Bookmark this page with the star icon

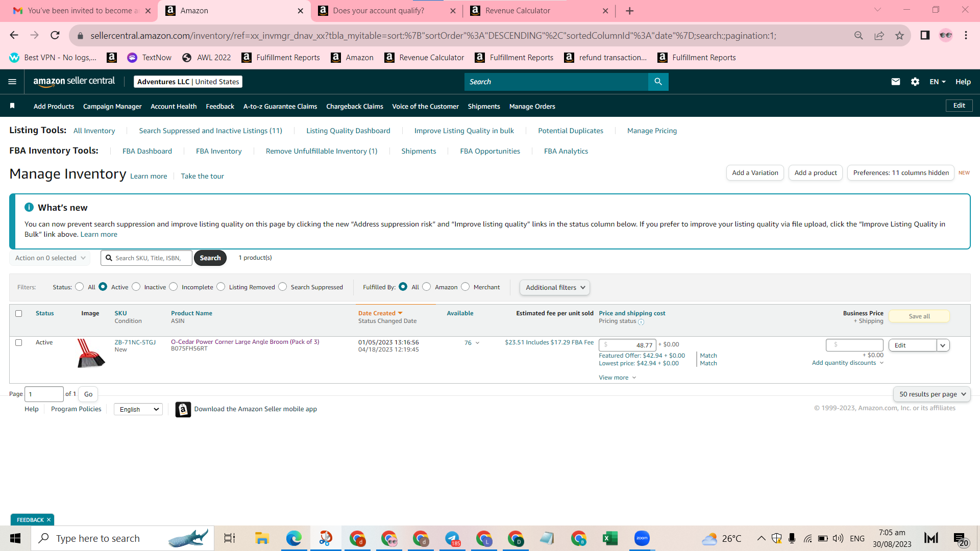(x=899, y=35)
